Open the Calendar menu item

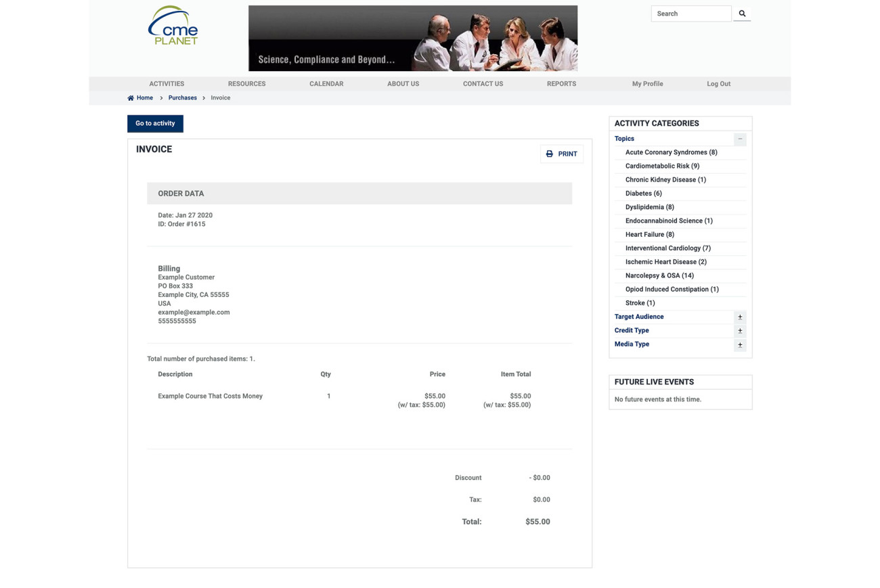click(326, 84)
